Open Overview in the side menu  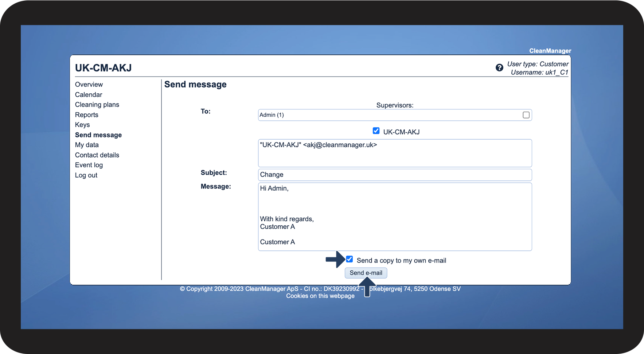coord(89,84)
